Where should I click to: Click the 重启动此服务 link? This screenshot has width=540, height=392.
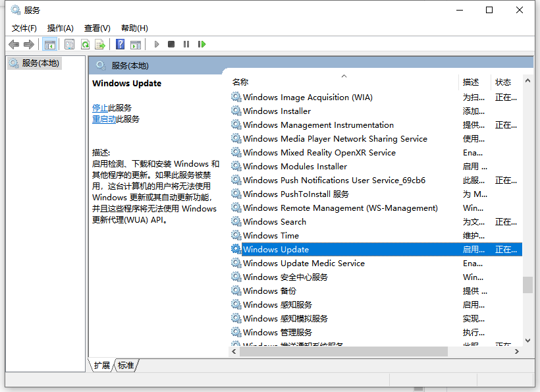pyautogui.click(x=112, y=119)
